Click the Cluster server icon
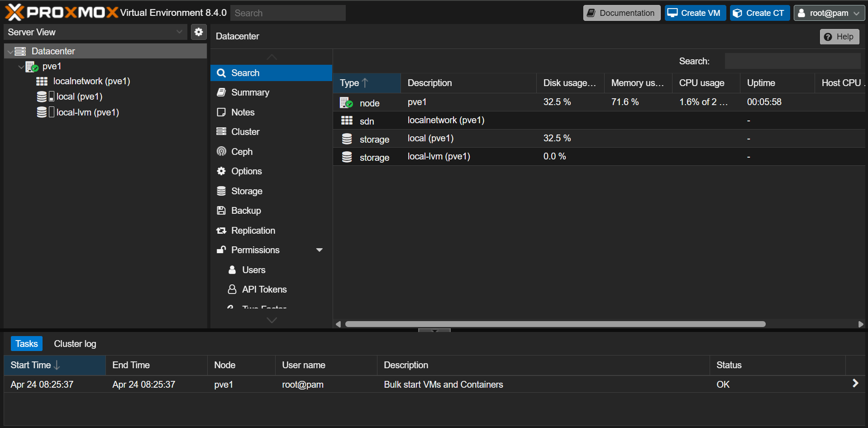The image size is (868, 428). [221, 132]
